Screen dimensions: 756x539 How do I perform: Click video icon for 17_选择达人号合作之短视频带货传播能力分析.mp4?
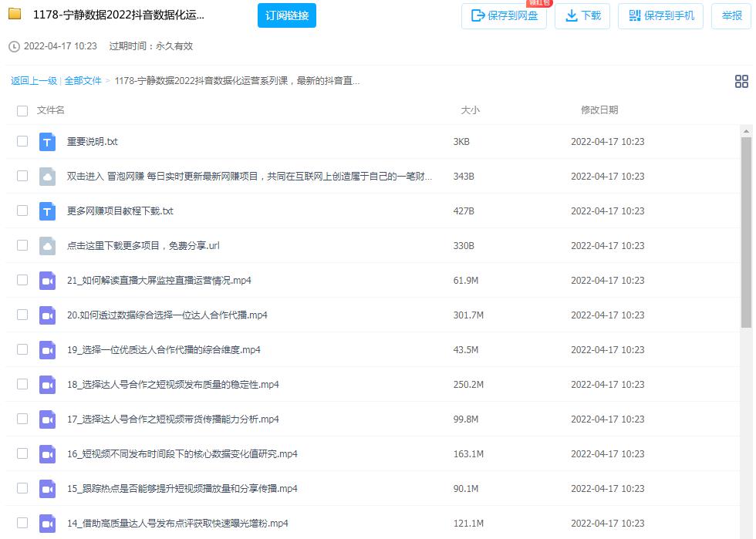(47, 419)
